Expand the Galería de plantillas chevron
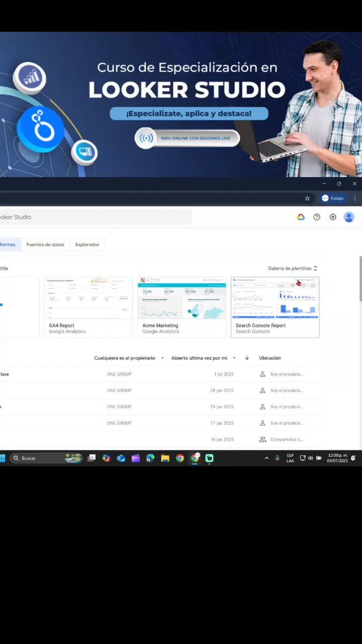This screenshot has width=362, height=644. click(x=315, y=268)
